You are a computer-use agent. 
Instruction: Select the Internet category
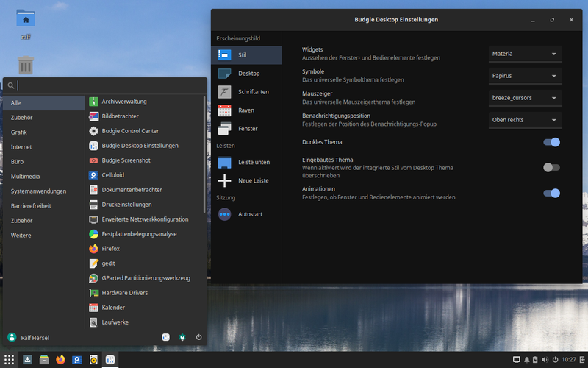(43, 146)
